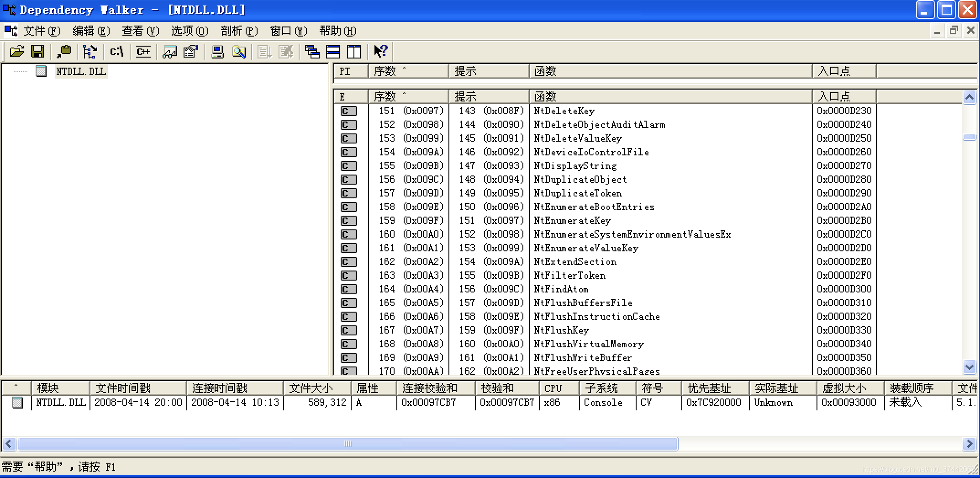
Task: Select NTDLL.DLL in the module tree
Action: 81,71
